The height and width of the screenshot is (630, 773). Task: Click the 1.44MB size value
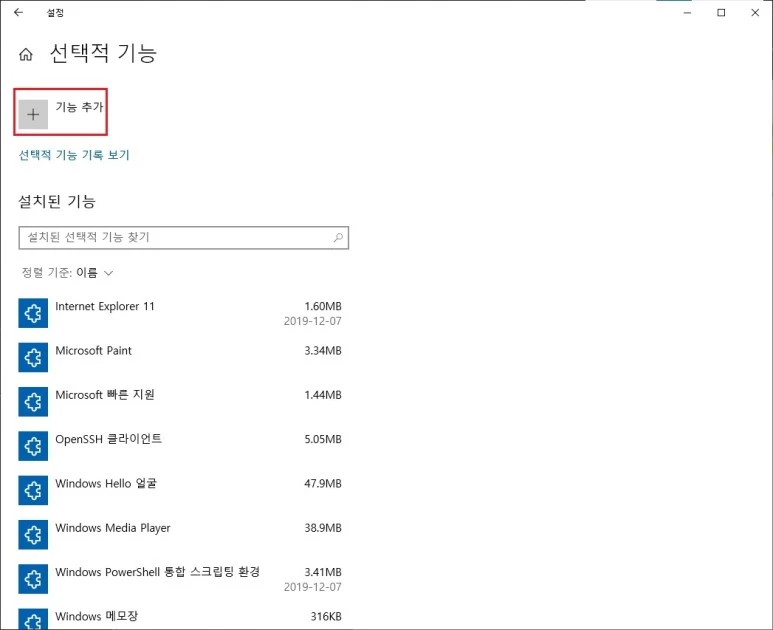[x=323, y=395]
